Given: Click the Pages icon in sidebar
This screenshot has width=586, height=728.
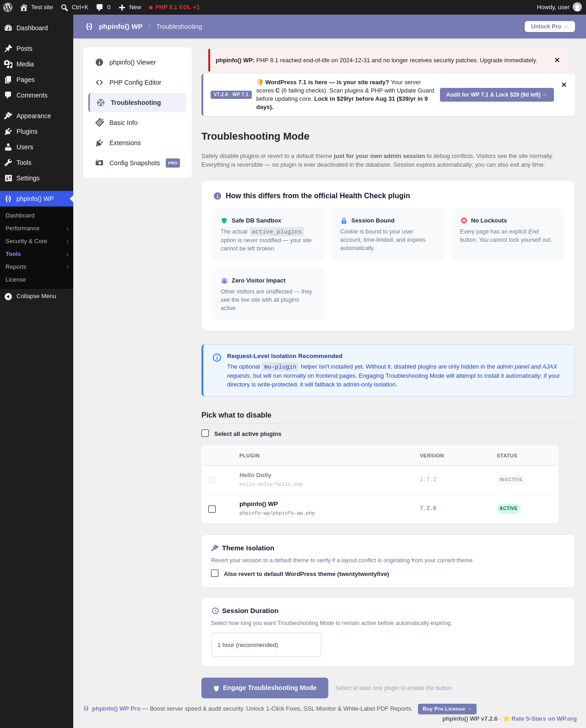Looking at the screenshot, I should coord(8,80).
